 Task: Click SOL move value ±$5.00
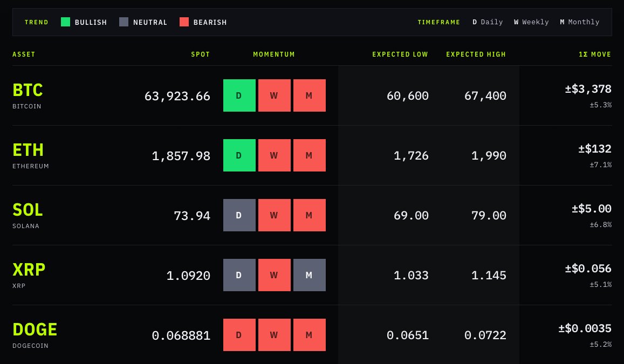point(591,209)
